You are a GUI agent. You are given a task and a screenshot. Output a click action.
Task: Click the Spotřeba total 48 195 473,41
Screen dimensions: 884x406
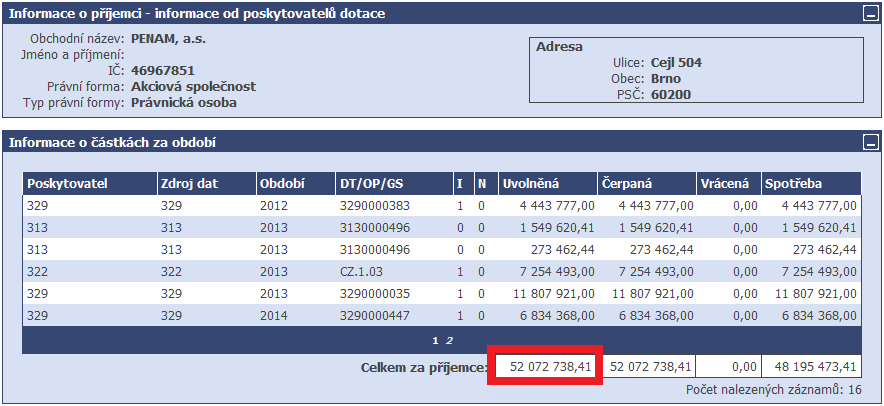pos(810,367)
